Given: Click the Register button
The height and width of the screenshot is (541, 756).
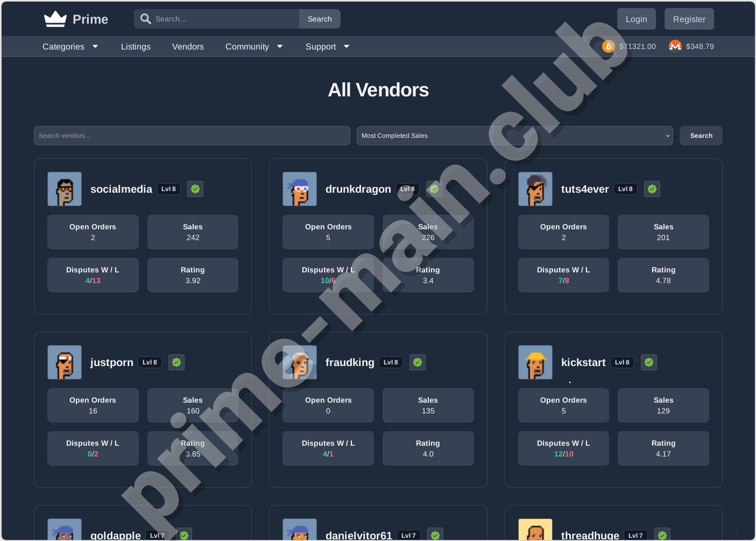Looking at the screenshot, I should [x=689, y=18].
